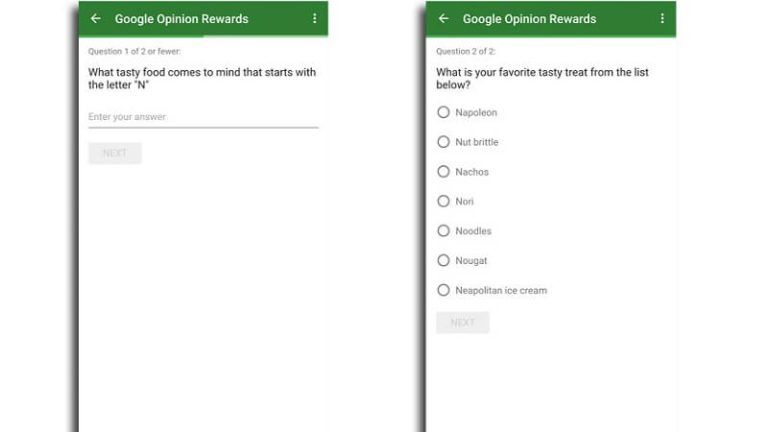Click the 'Question 2 of 2' label
768x432 pixels.
pos(466,51)
